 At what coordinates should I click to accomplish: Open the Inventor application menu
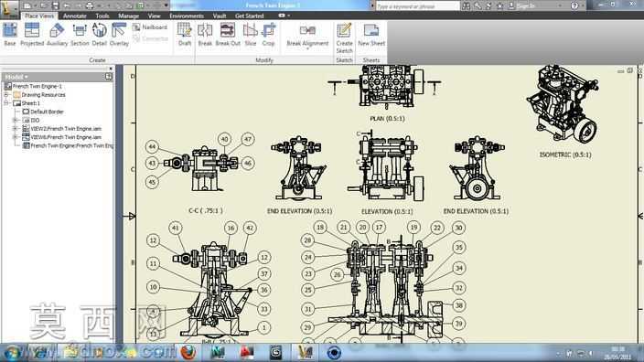[x=9, y=8]
